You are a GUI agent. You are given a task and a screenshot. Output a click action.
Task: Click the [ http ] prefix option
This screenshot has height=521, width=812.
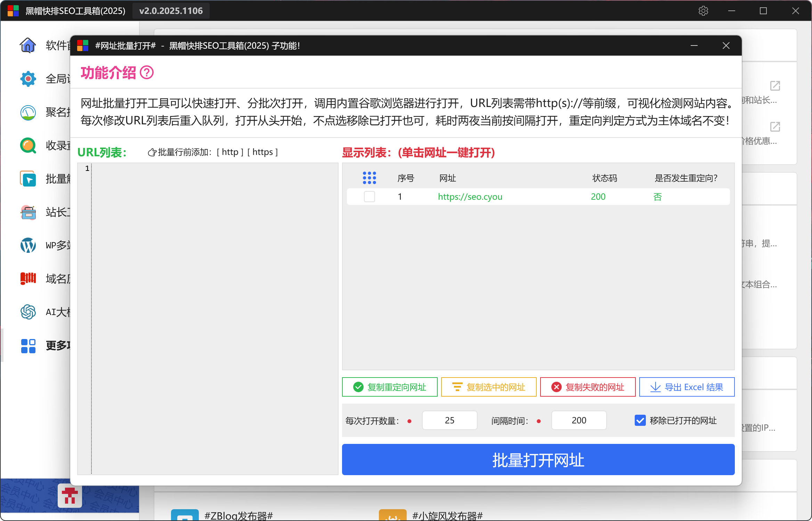point(230,152)
